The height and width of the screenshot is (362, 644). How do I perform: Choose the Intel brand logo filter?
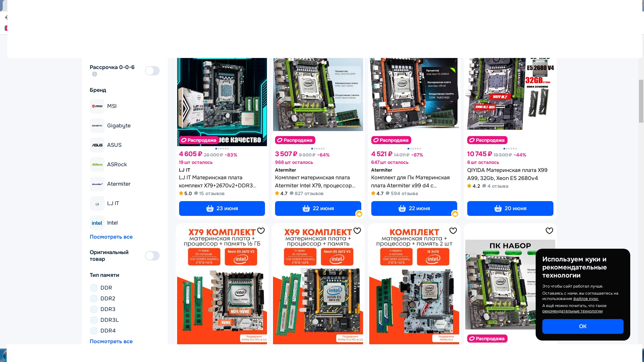click(97, 223)
